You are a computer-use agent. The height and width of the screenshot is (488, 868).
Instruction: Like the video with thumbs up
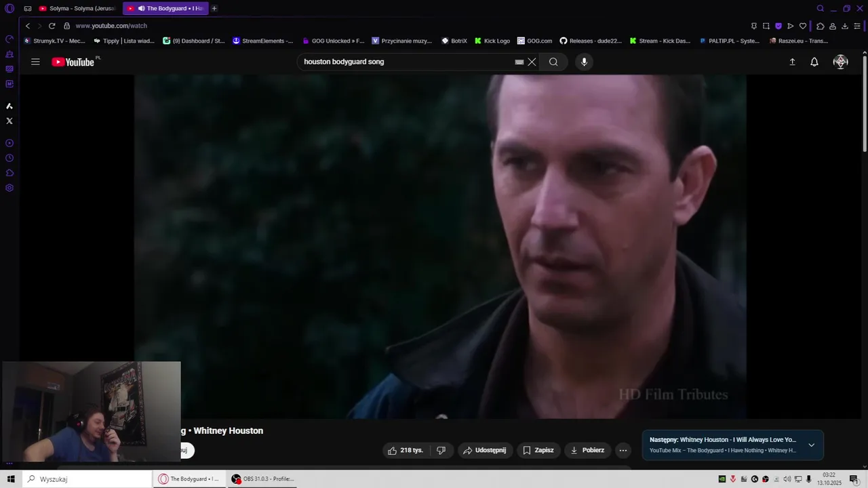[x=406, y=450]
